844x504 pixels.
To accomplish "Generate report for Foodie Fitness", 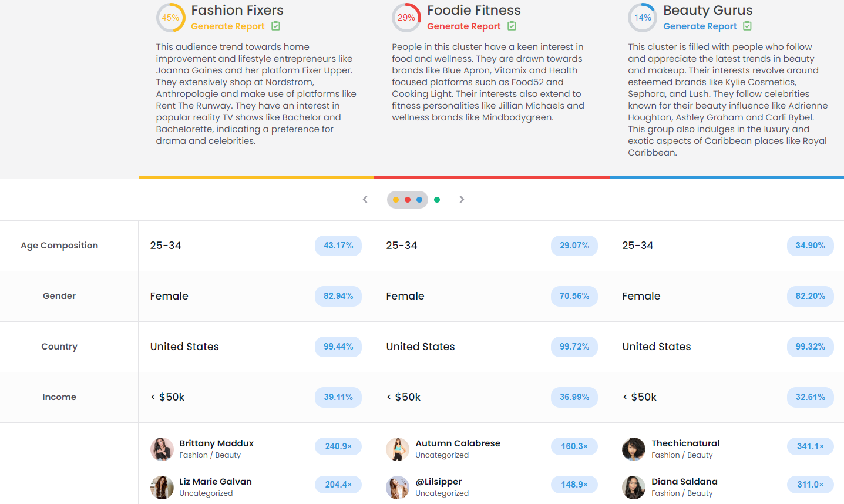I will pos(464,26).
